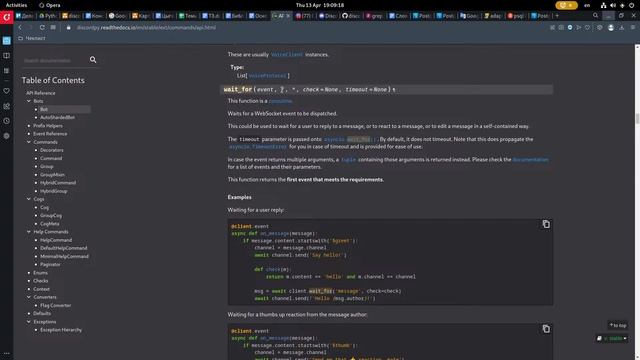Open the heart icon in the Opera sidebar
Image resolution: width=640 pixels, height=360 pixels.
(7, 91)
